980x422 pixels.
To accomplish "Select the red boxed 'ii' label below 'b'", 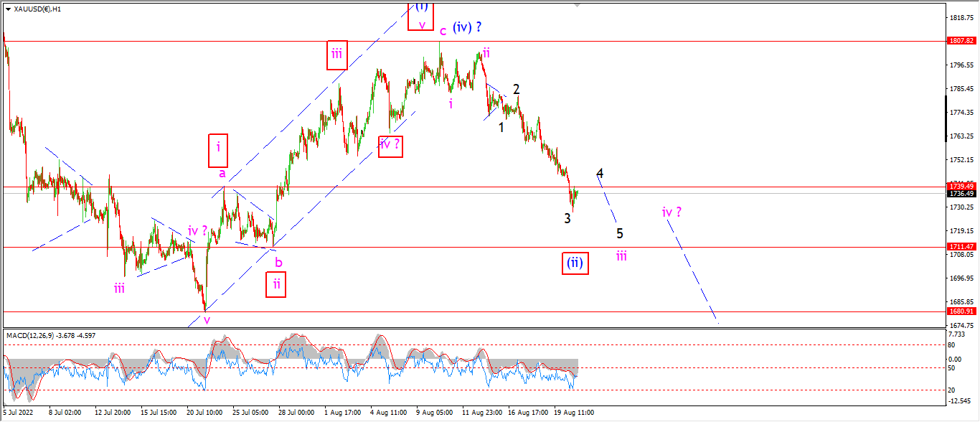I will [x=277, y=283].
